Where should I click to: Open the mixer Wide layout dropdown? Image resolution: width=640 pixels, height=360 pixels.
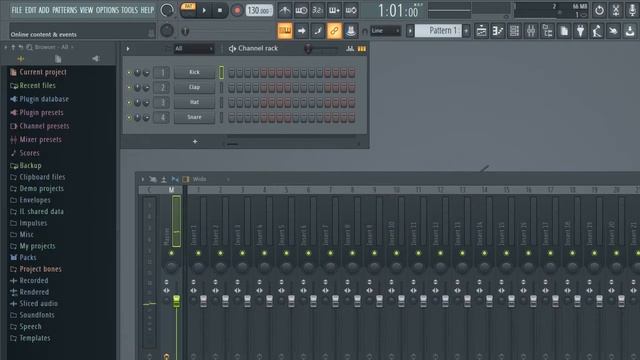tap(211, 179)
